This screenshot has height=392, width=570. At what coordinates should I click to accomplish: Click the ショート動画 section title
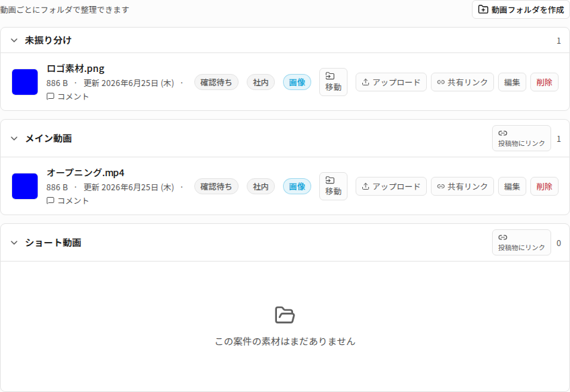point(53,243)
